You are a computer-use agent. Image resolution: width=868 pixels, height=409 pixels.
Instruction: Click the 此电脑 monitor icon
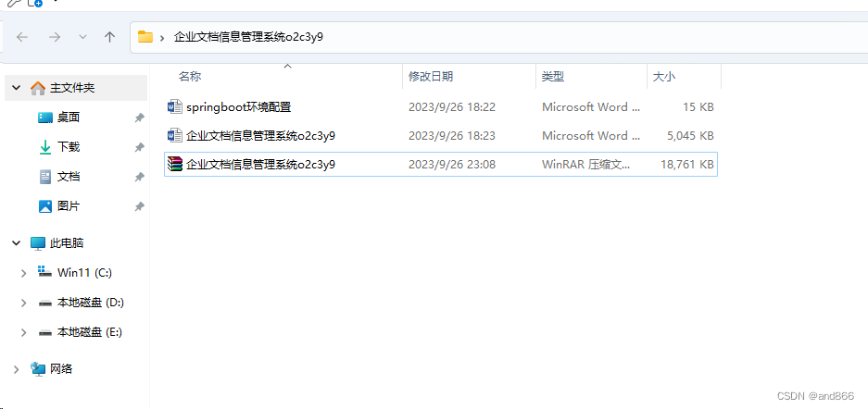(x=38, y=242)
